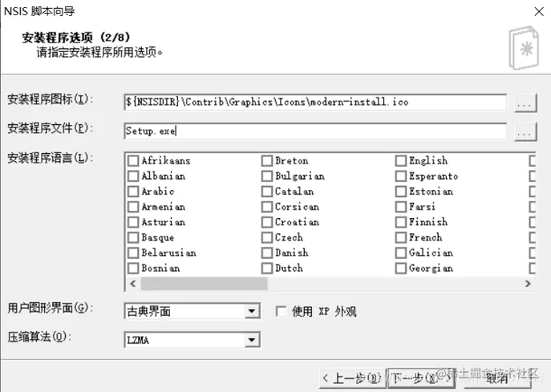Viewport: 551px width, 392px height.
Task: Check the Croatian language box
Action: [x=267, y=222]
